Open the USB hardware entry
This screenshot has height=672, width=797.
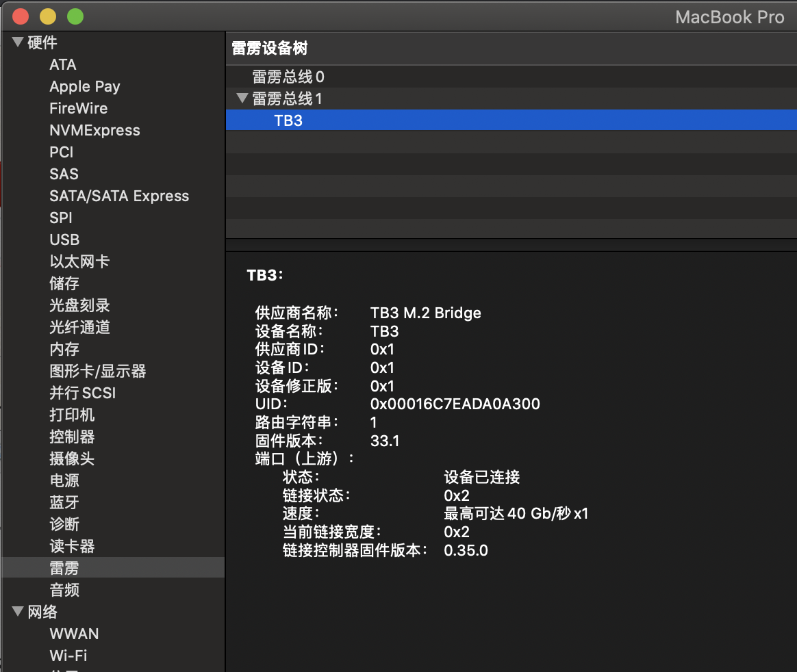(x=64, y=240)
